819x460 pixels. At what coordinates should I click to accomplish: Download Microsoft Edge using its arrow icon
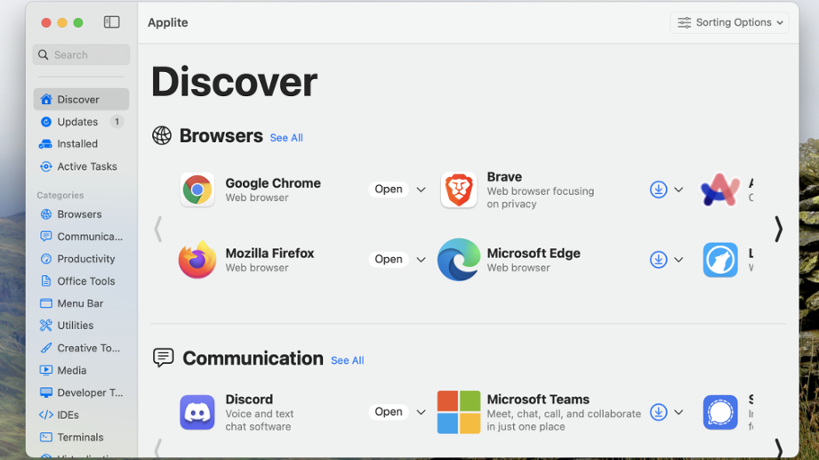pyautogui.click(x=658, y=260)
